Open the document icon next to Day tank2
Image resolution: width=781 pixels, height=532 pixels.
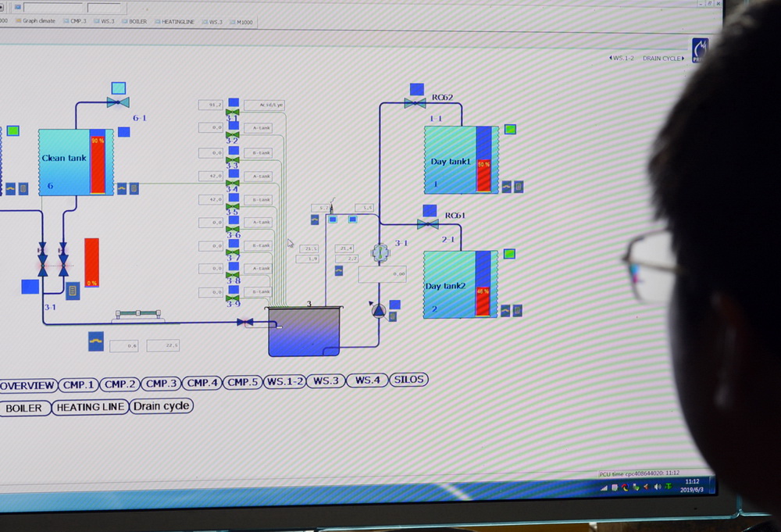pos(518,310)
